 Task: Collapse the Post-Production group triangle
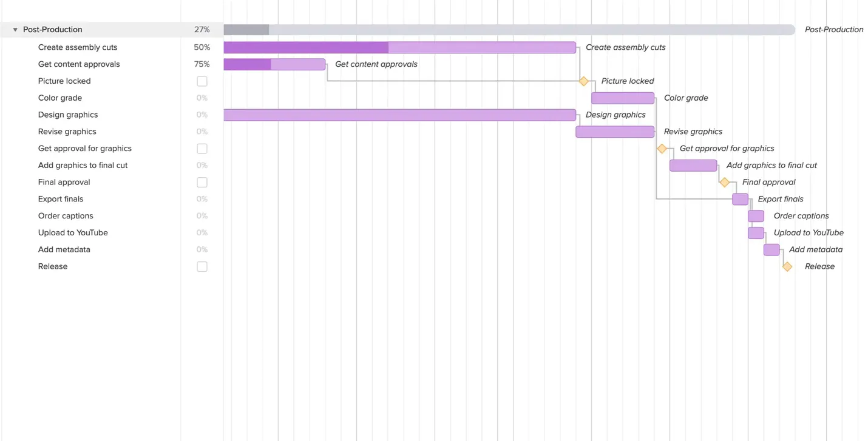[15, 30]
